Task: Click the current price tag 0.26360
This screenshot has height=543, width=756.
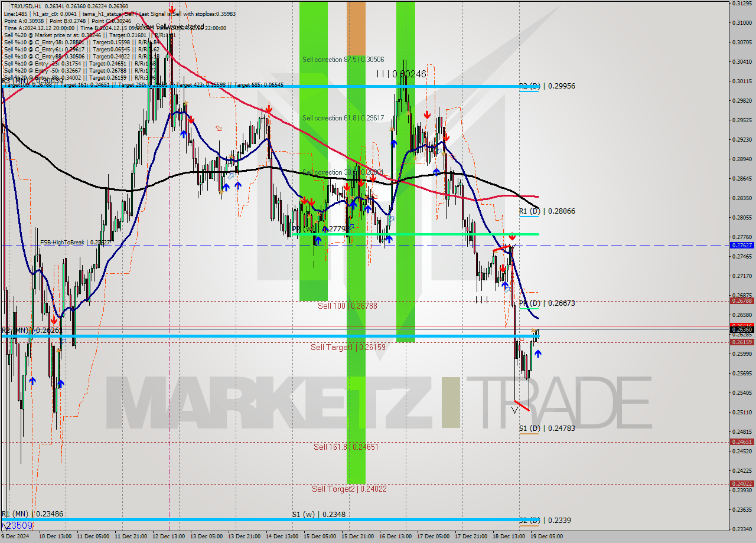Action: pos(742,330)
